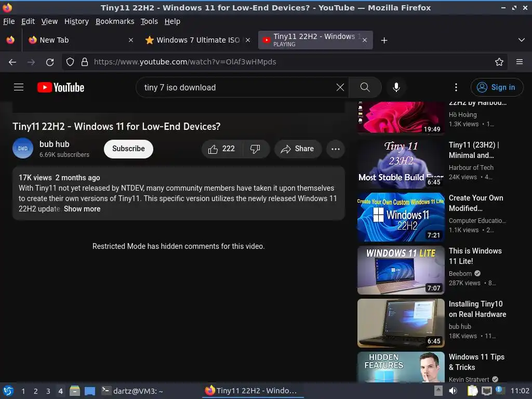Open the bub hub channel name link
Image resolution: width=532 pixels, height=399 pixels.
pyautogui.click(x=54, y=144)
